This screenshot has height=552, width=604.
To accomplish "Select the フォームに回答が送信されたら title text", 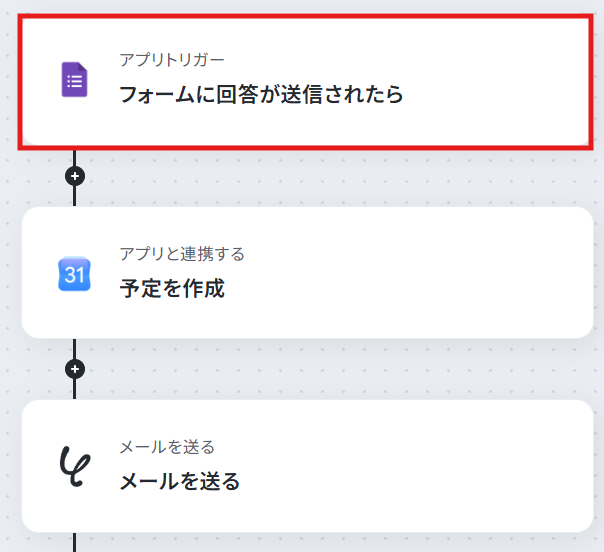I will click(261, 94).
